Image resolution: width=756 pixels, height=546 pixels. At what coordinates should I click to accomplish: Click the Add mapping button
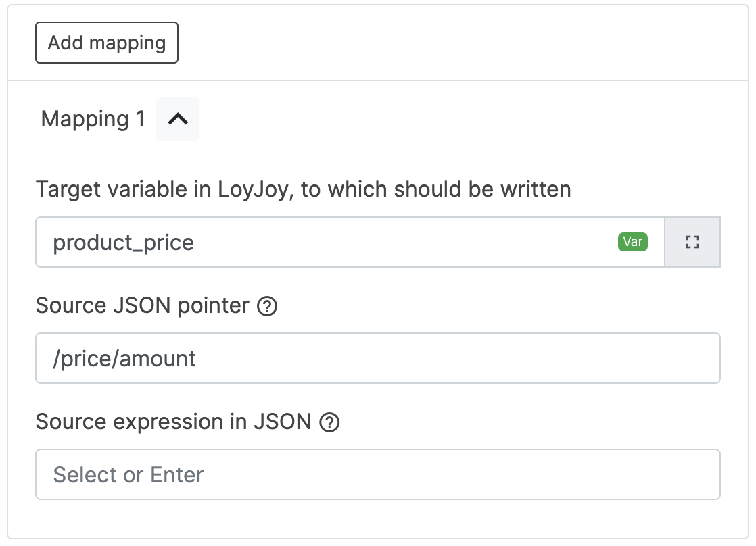click(x=107, y=43)
